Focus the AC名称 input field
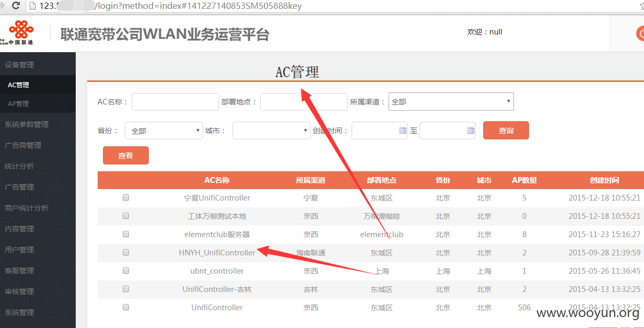 [x=175, y=102]
